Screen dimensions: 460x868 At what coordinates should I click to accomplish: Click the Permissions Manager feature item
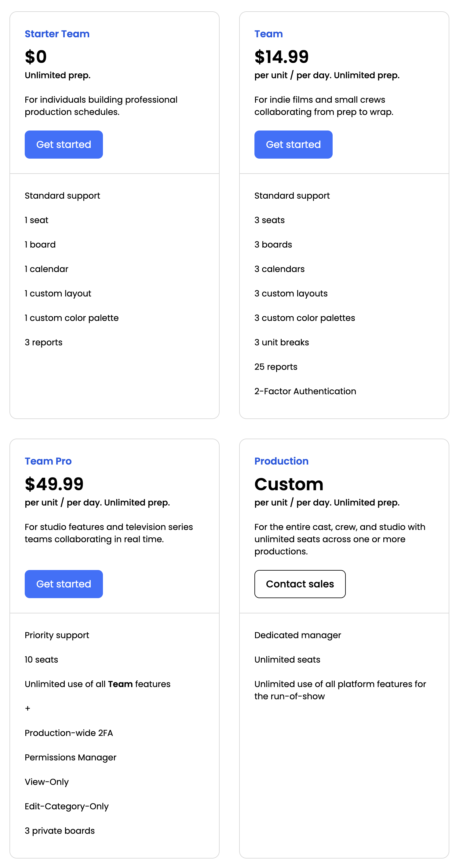tap(70, 757)
